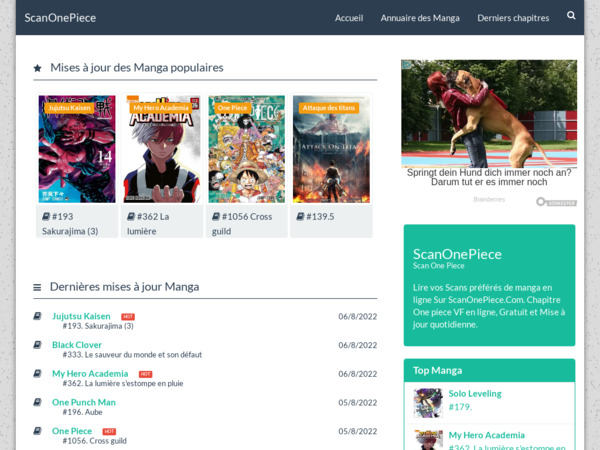Click ad headline 'Springt dein Hund dich immer noch an?'
Screen dimensions: 600x450
[x=489, y=173]
